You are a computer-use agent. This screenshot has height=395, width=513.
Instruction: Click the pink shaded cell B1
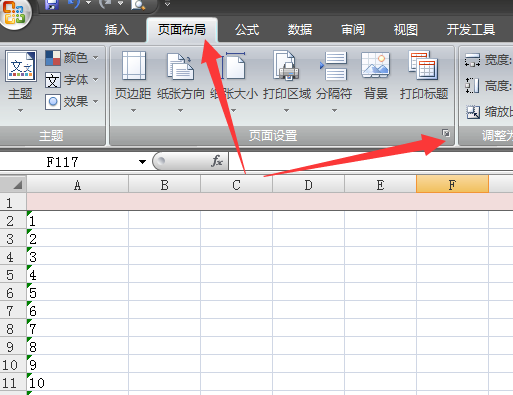pos(165,202)
